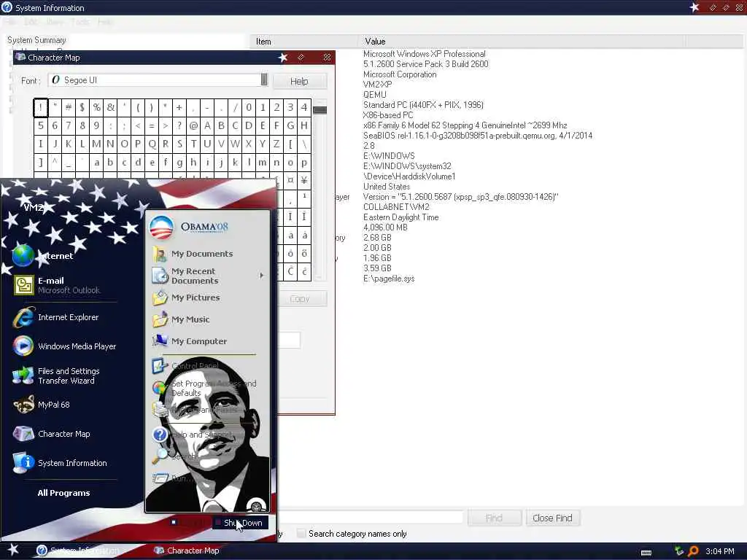Open Search from the Start menu
The height and width of the screenshot is (560, 747).
(x=174, y=456)
